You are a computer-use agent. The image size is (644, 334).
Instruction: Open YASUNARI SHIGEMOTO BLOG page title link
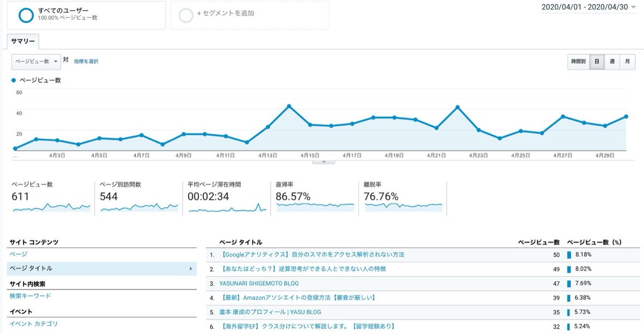pos(259,283)
